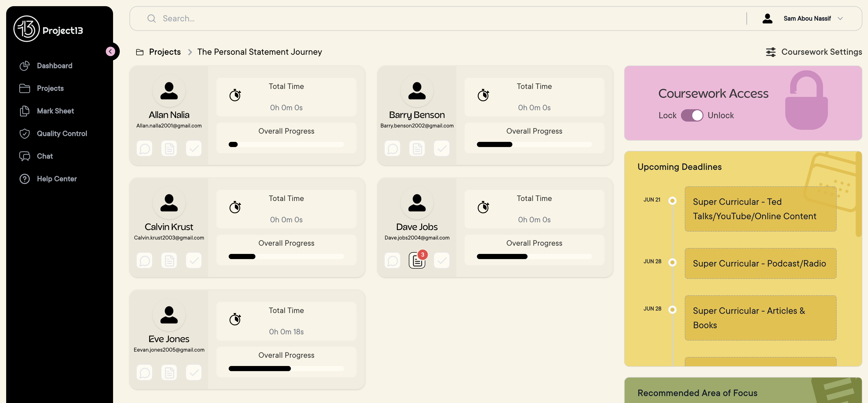Click Allan Nalia's overall progress bar
Screen dimensions: 868x403
point(286,144)
